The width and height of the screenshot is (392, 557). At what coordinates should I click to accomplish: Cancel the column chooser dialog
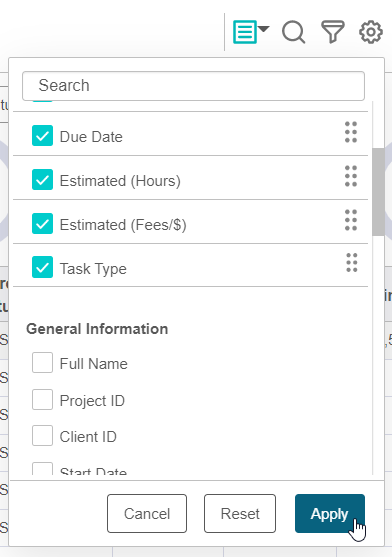147,514
